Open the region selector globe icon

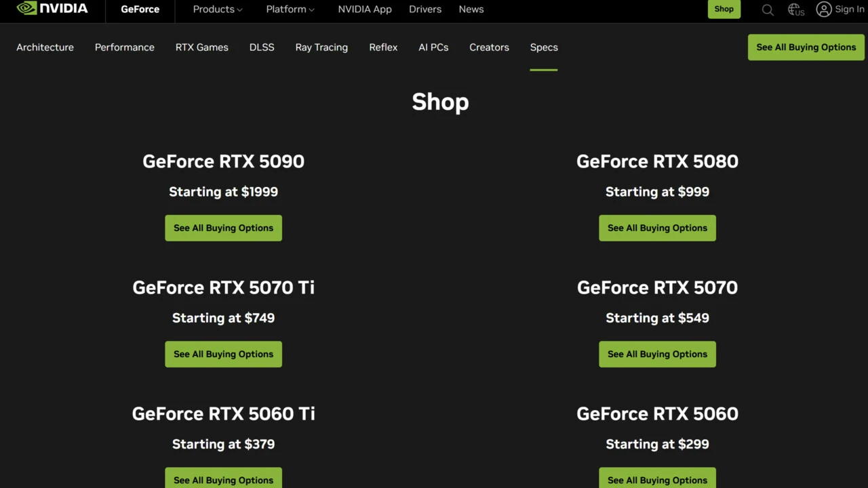coord(796,9)
